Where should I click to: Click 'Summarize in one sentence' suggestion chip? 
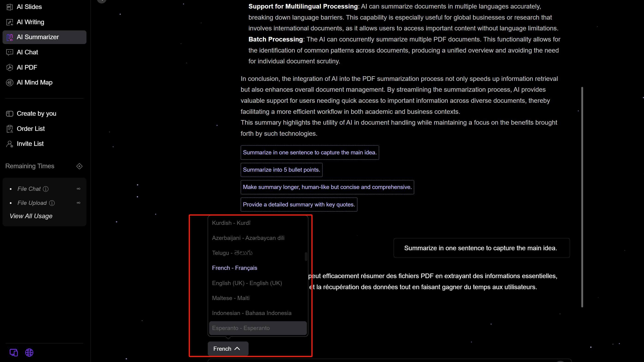click(x=310, y=153)
